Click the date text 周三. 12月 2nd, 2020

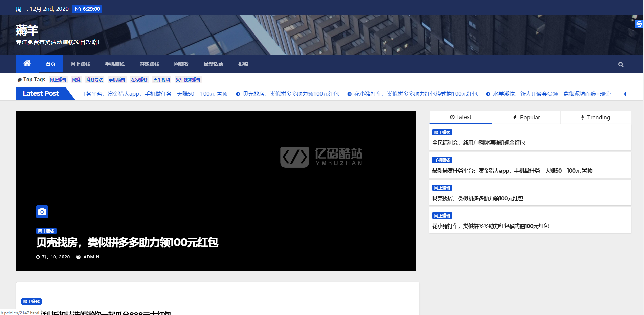pos(42,9)
